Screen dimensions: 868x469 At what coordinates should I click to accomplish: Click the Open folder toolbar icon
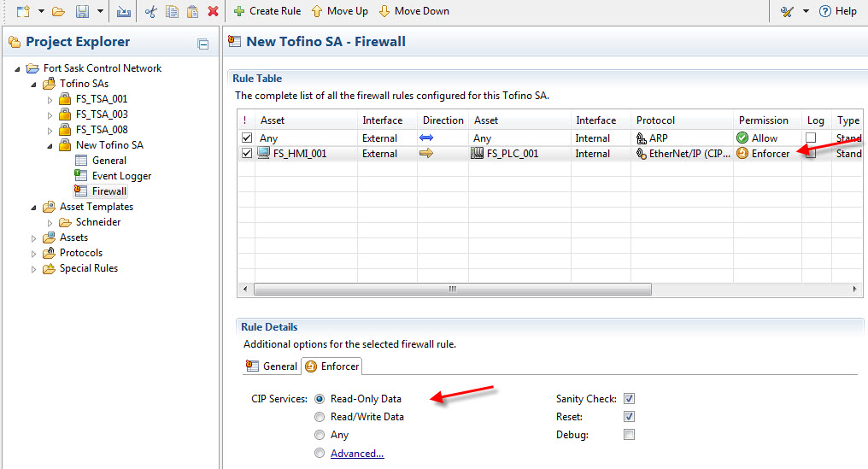[x=59, y=11]
